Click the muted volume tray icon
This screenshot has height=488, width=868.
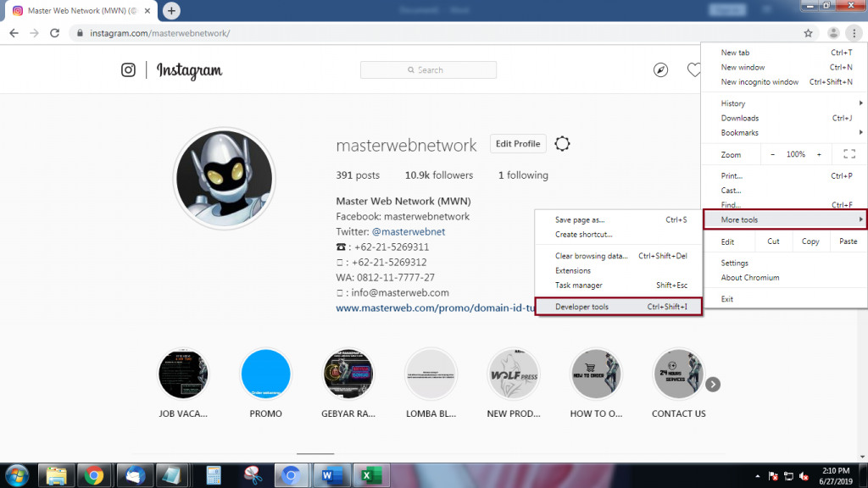point(804,476)
